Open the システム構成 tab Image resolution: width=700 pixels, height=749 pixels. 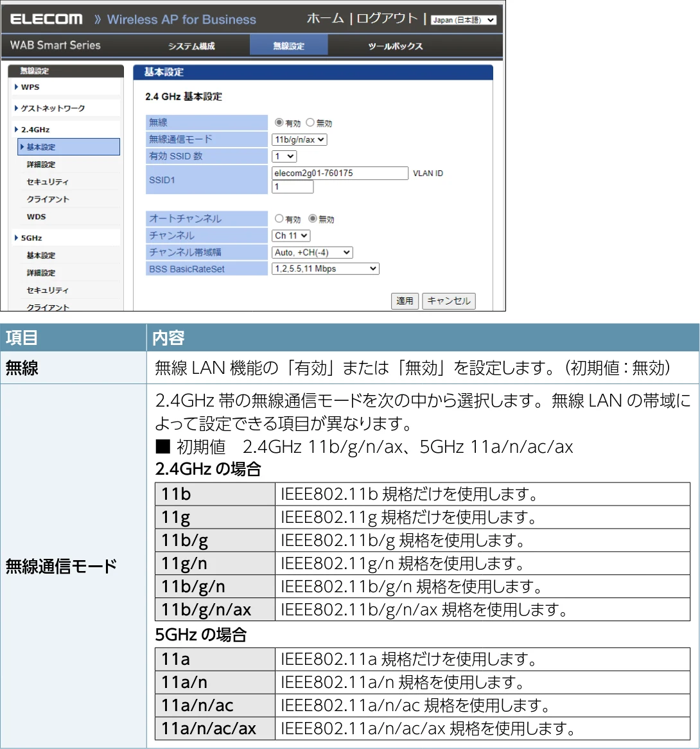(x=191, y=46)
